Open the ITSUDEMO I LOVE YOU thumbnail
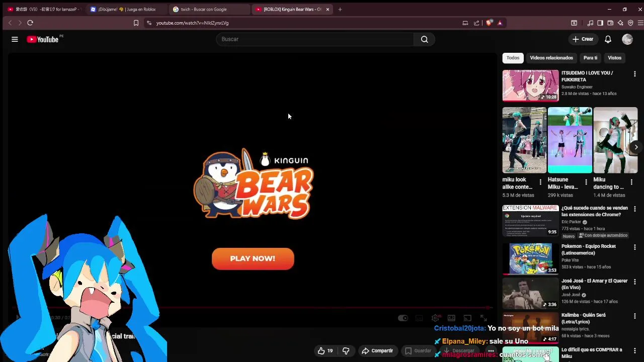 click(530, 85)
